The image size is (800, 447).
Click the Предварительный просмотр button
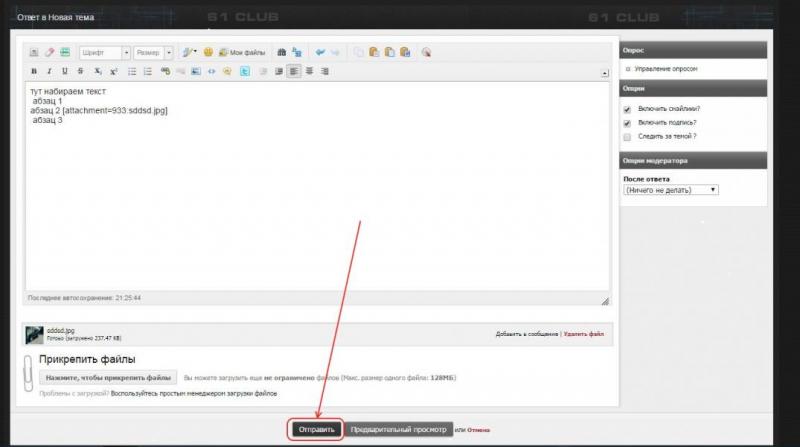pos(400,429)
